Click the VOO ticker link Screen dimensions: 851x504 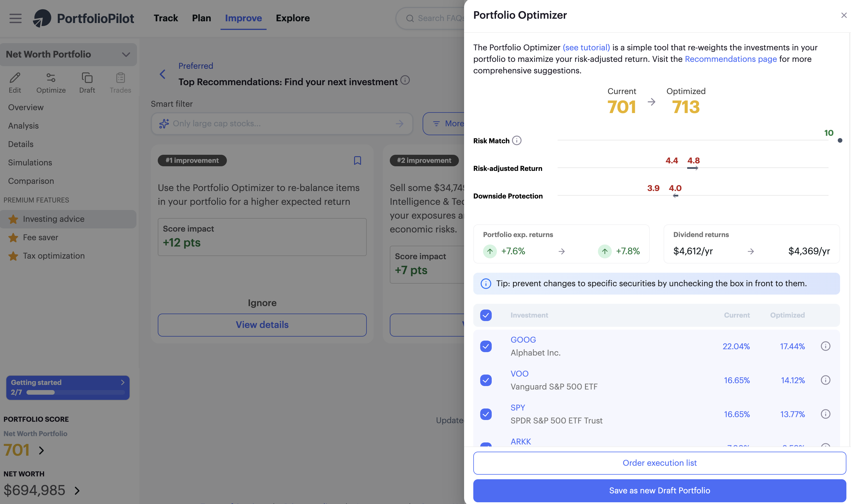(x=519, y=374)
